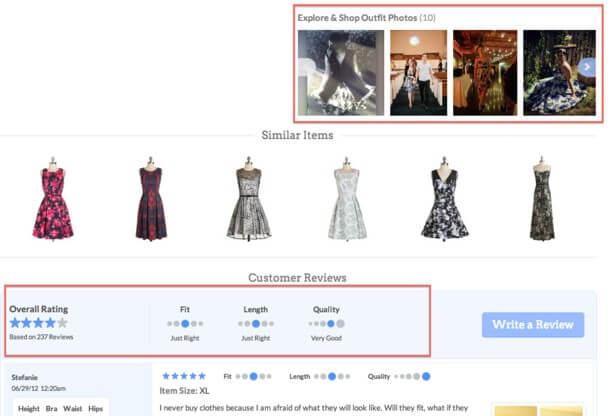Click the Quality 'Very Good' rating indicator
The image size is (615, 416).
(x=326, y=324)
